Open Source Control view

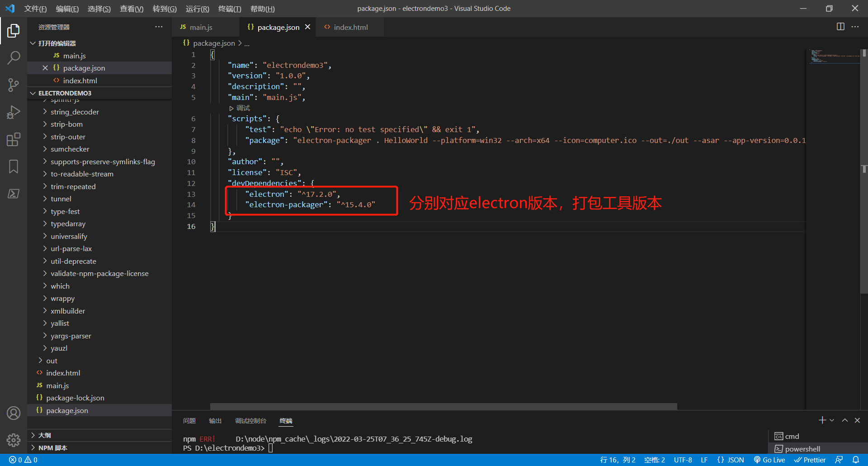tap(14, 85)
